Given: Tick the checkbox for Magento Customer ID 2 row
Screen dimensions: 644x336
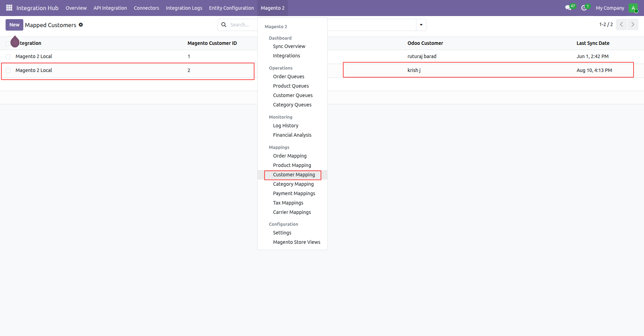Looking at the screenshot, I should tap(8, 70).
